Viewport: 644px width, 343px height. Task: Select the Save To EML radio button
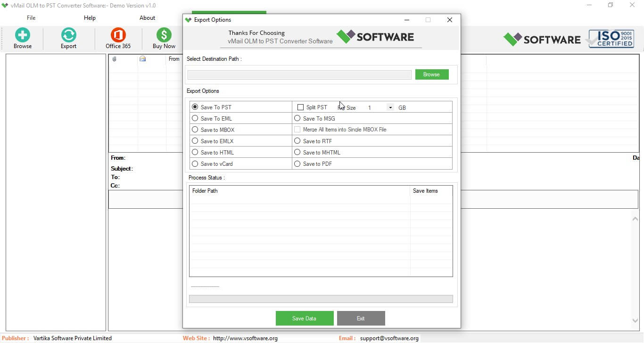pos(195,118)
